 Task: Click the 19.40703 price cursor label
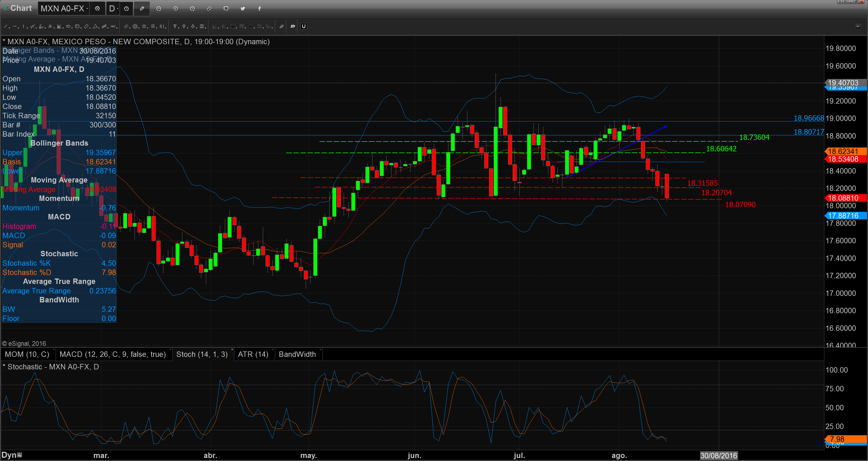[x=845, y=83]
